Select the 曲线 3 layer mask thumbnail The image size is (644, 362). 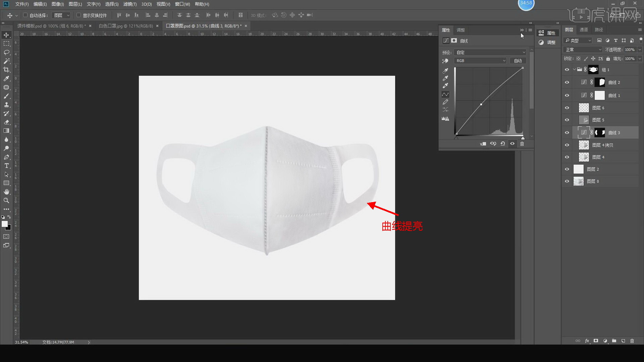600,133
